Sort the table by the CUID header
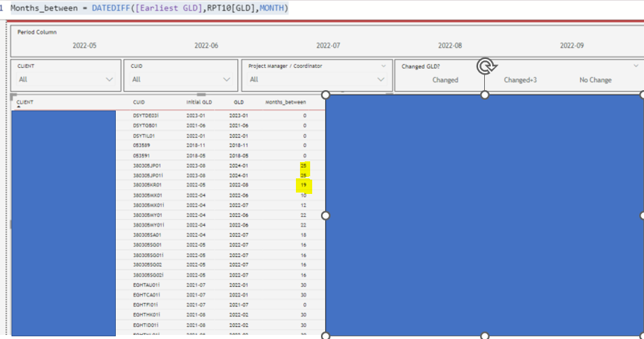Viewport: 644px width, 339px height. 139,102
